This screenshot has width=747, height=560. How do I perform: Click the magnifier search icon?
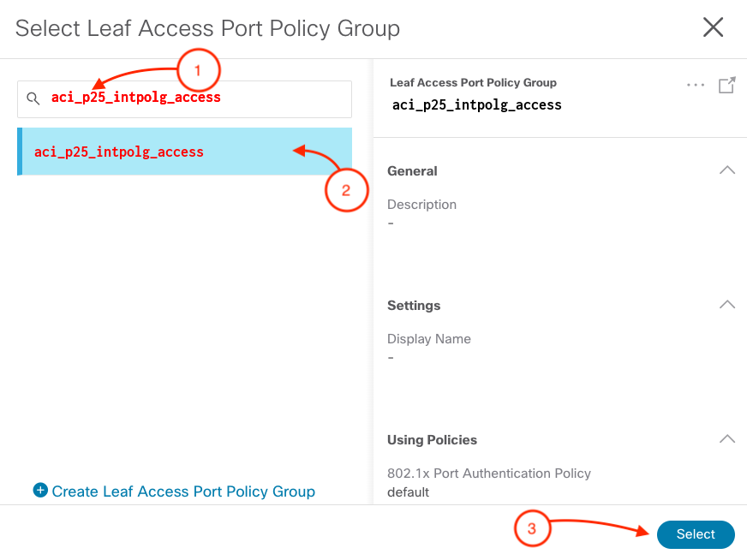point(33,98)
